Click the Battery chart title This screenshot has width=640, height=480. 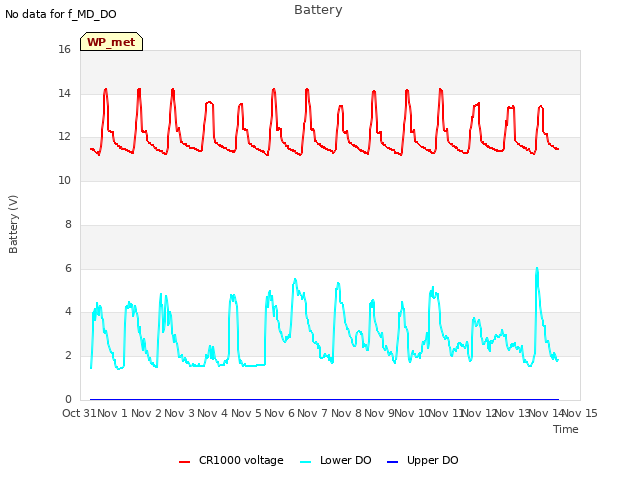tap(318, 10)
